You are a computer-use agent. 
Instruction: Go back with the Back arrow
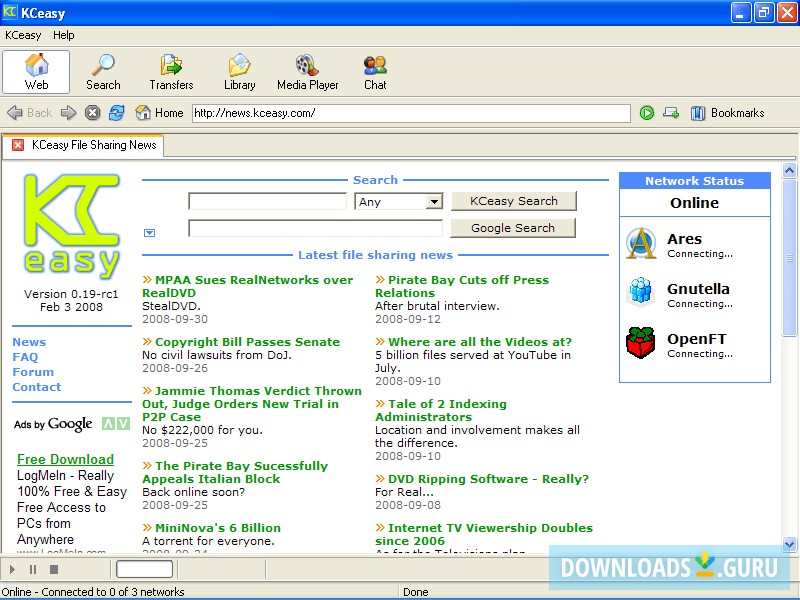pyautogui.click(x=30, y=113)
